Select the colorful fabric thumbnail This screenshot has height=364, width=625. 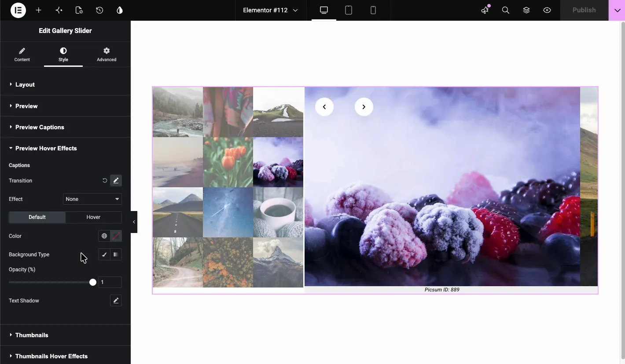(x=228, y=112)
